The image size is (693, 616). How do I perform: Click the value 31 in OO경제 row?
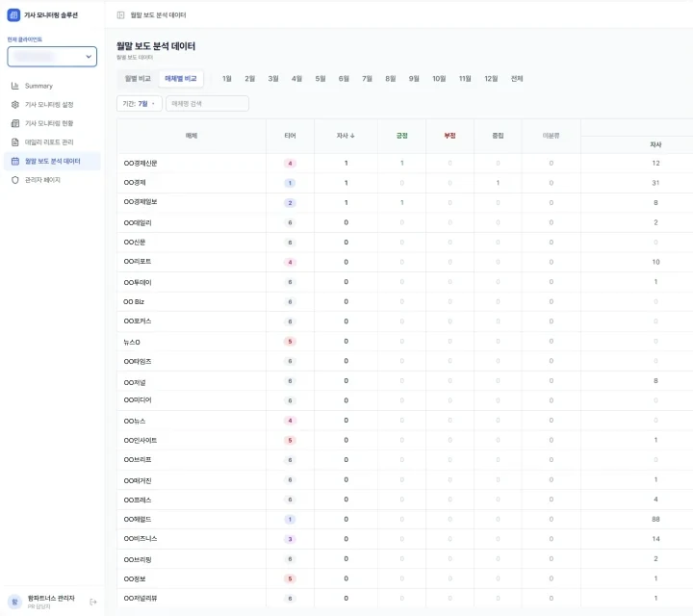pyautogui.click(x=655, y=183)
